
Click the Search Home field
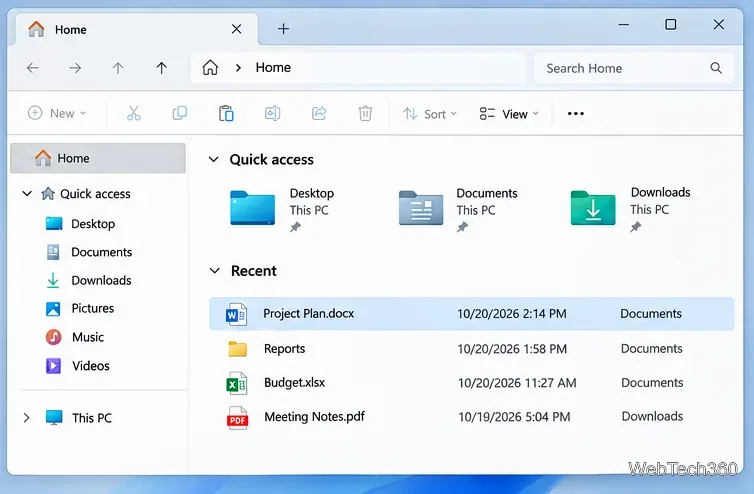click(634, 68)
